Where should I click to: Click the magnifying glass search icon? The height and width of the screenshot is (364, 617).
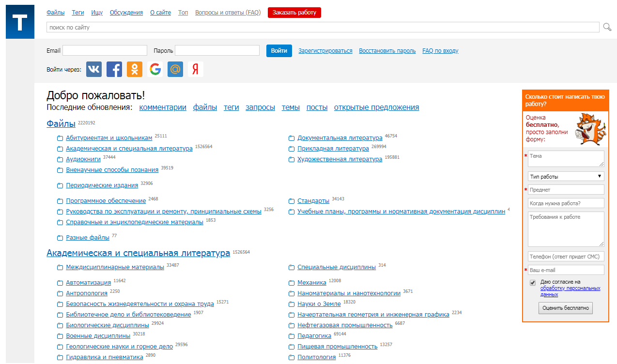point(607,27)
